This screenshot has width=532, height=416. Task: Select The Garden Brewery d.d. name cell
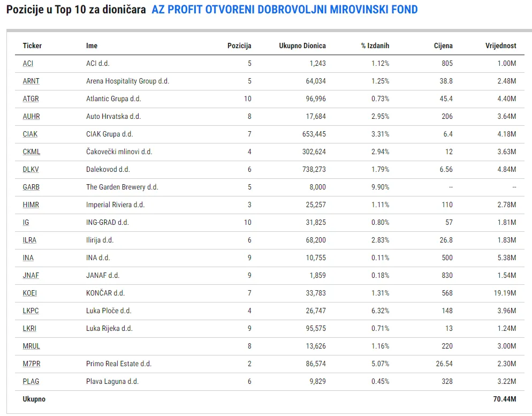pyautogui.click(x=122, y=187)
